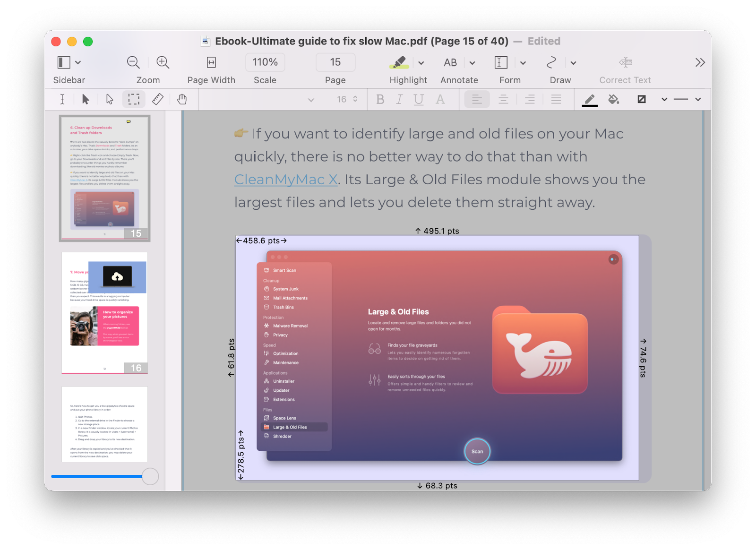This screenshot has width=756, height=550.
Task: Click the text color A icon
Action: tap(440, 99)
